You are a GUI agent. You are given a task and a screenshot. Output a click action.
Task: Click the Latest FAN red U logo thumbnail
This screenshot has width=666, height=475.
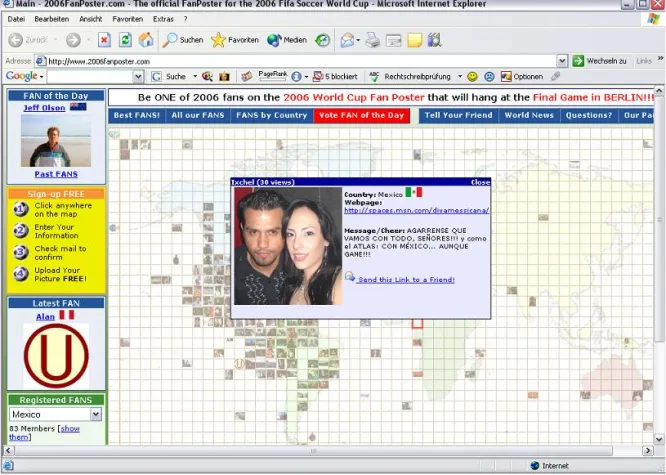[56, 356]
